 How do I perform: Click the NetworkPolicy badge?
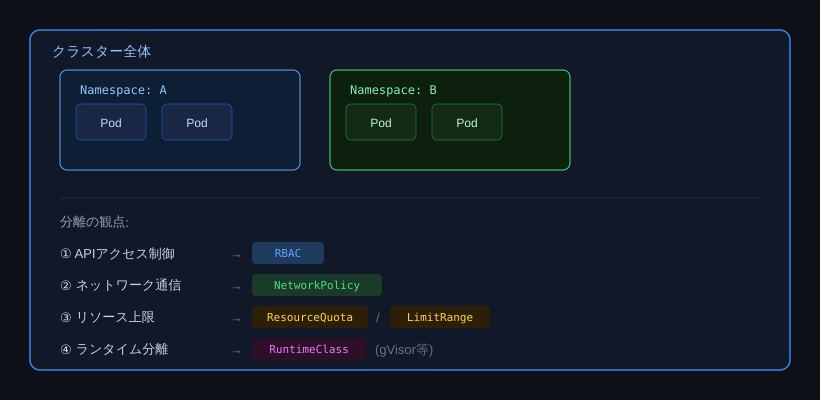point(317,285)
